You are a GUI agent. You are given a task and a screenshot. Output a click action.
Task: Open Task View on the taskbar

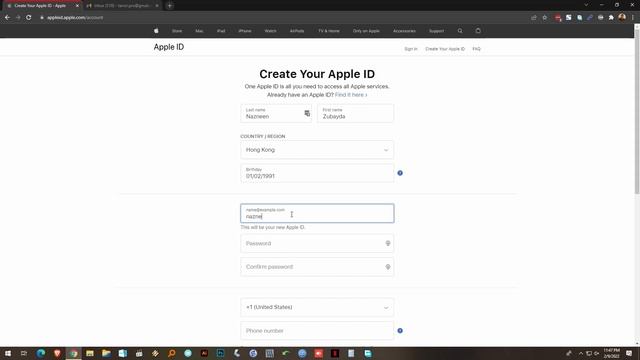[24, 353]
